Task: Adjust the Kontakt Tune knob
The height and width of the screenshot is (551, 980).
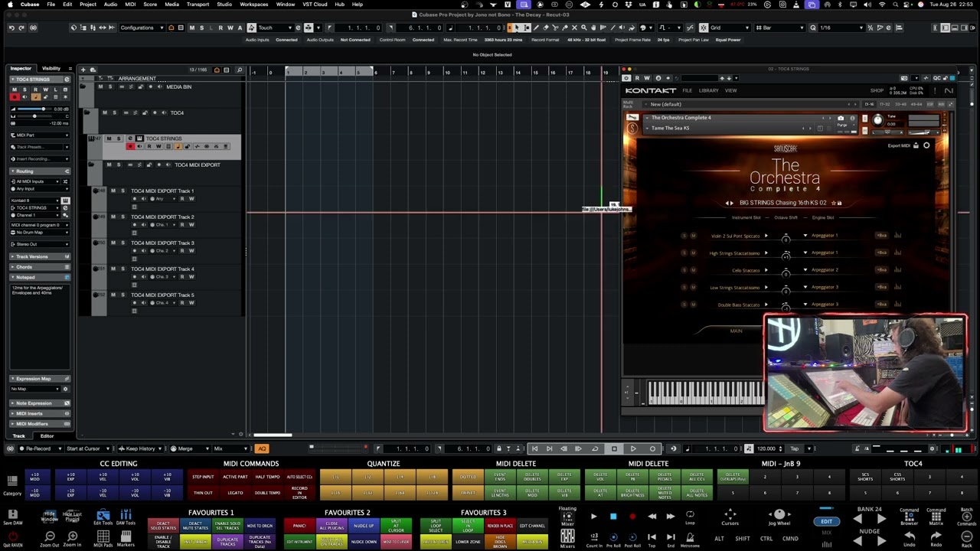Action: click(x=877, y=120)
